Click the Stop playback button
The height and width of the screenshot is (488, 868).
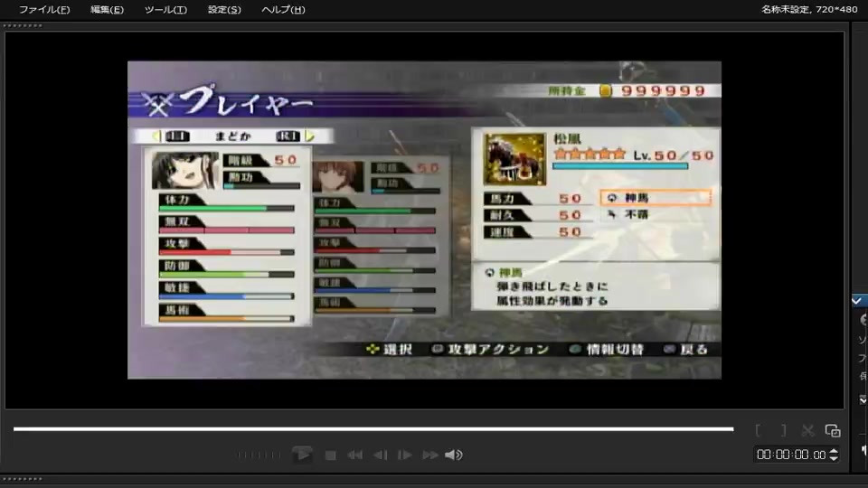331,455
